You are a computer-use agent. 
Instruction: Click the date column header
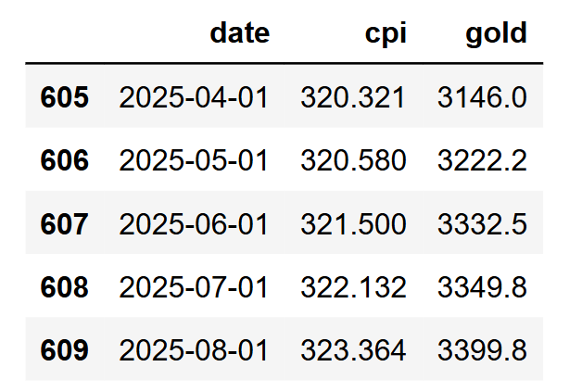click(x=240, y=34)
